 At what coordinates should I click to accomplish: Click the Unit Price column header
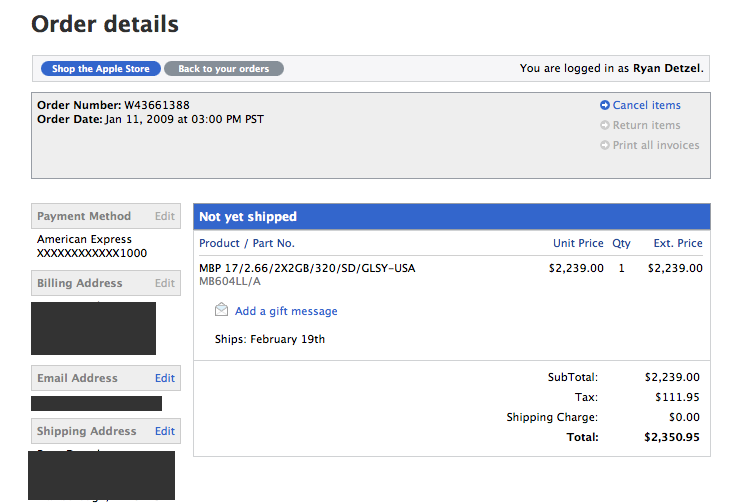click(x=578, y=243)
